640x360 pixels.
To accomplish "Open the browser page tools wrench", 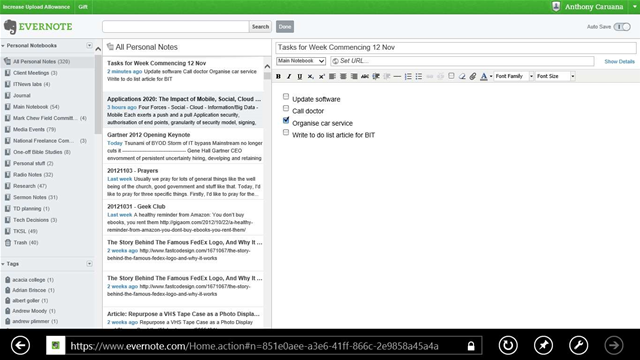I will click(x=579, y=345).
